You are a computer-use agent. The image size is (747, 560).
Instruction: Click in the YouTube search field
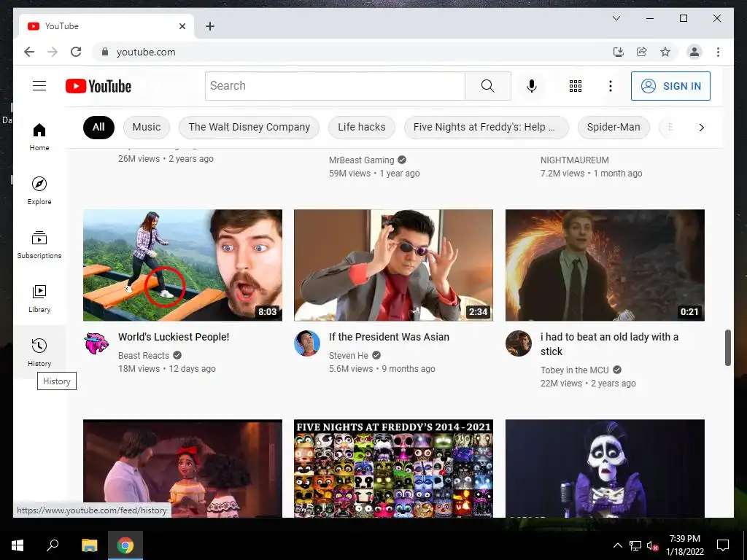tap(335, 86)
